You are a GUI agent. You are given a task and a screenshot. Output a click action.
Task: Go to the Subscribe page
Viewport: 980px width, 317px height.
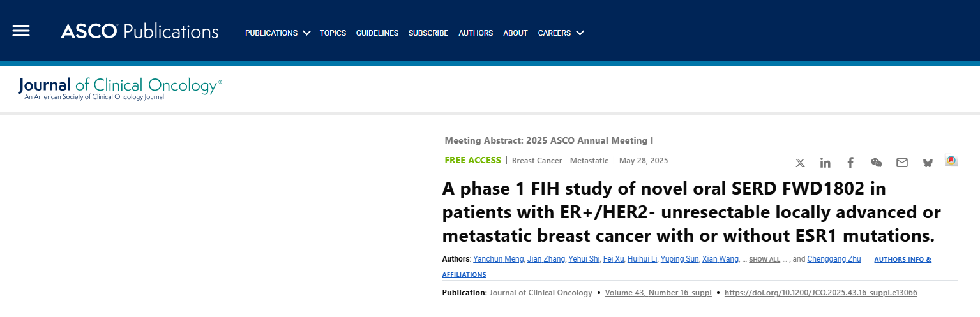coord(428,33)
